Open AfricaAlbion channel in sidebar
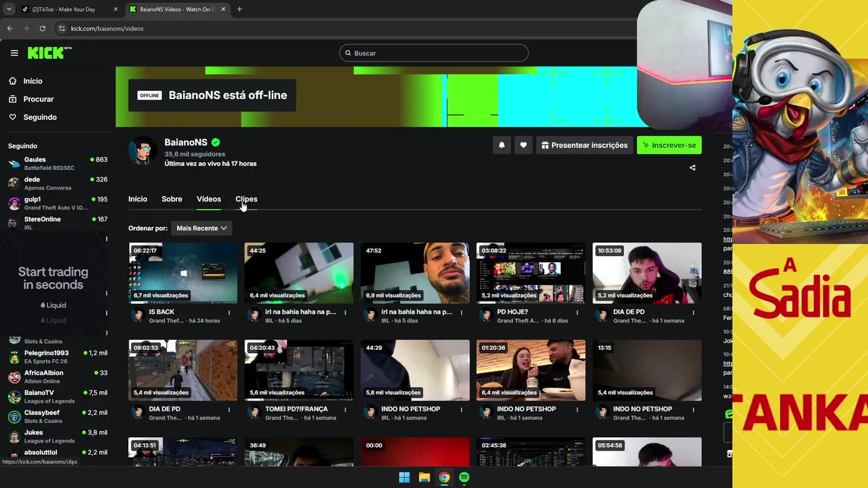Screen dimensions: 868x488 (57, 377)
